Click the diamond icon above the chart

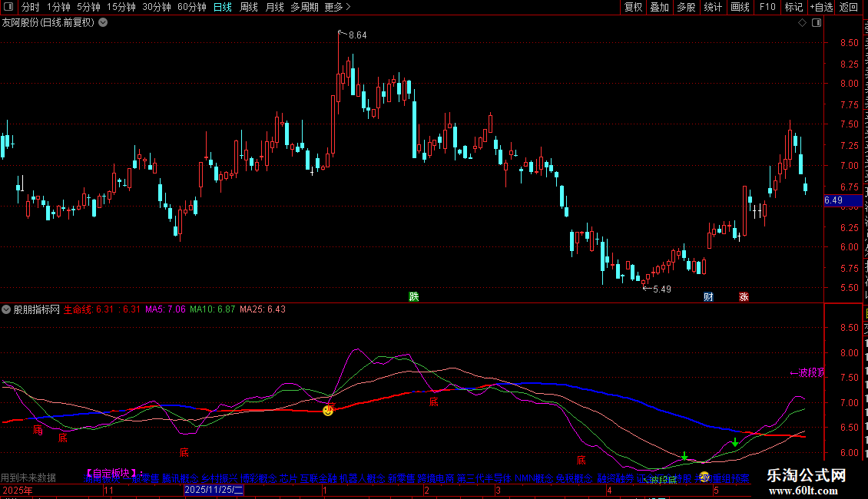pyautogui.click(x=802, y=23)
